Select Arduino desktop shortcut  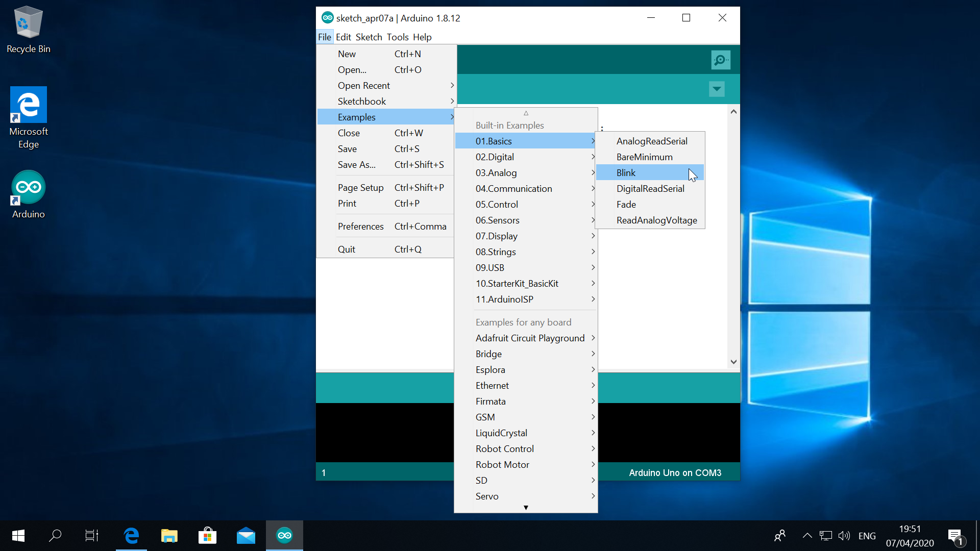(x=29, y=195)
